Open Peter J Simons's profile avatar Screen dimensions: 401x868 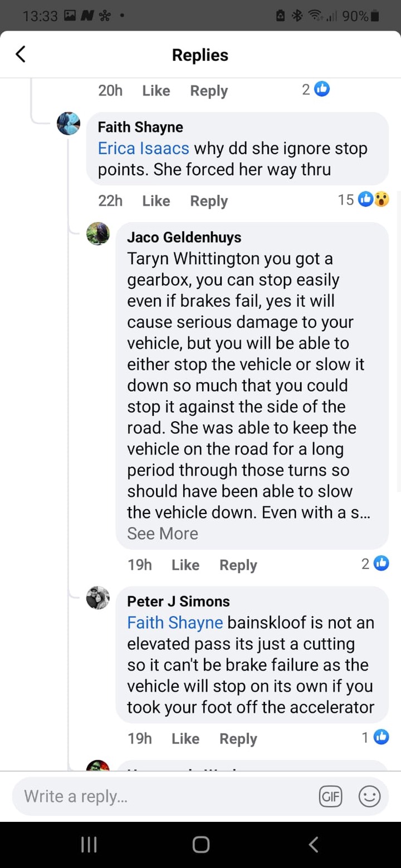[x=98, y=598]
